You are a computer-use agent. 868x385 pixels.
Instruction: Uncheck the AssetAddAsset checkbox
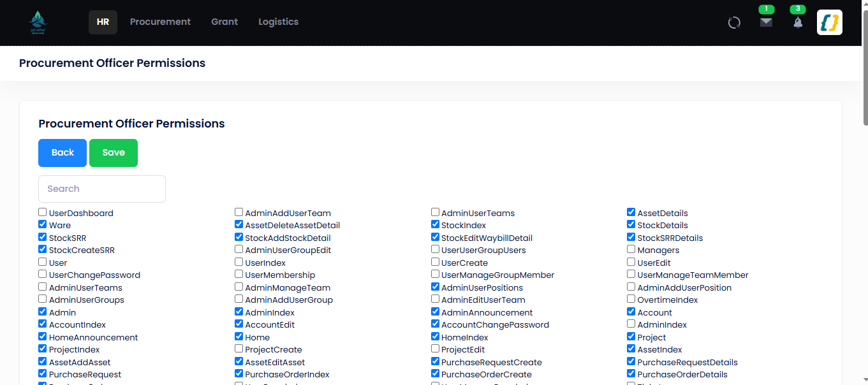(43, 361)
